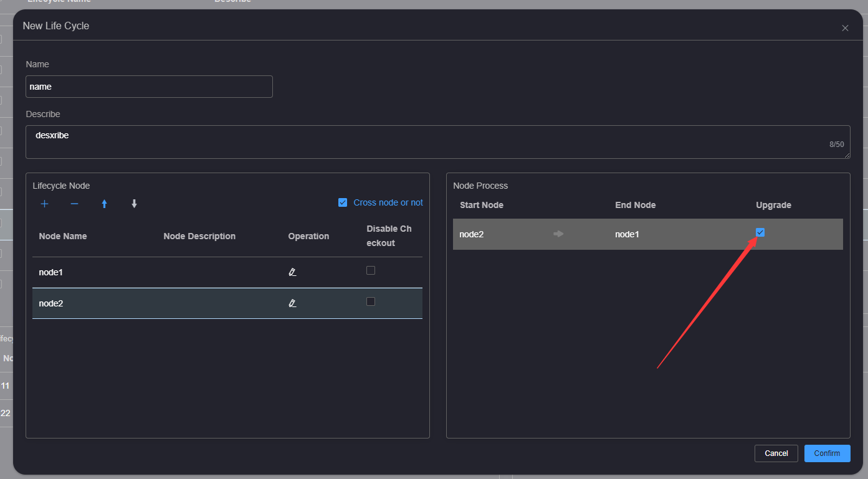Click the Cross node or not label

click(388, 202)
